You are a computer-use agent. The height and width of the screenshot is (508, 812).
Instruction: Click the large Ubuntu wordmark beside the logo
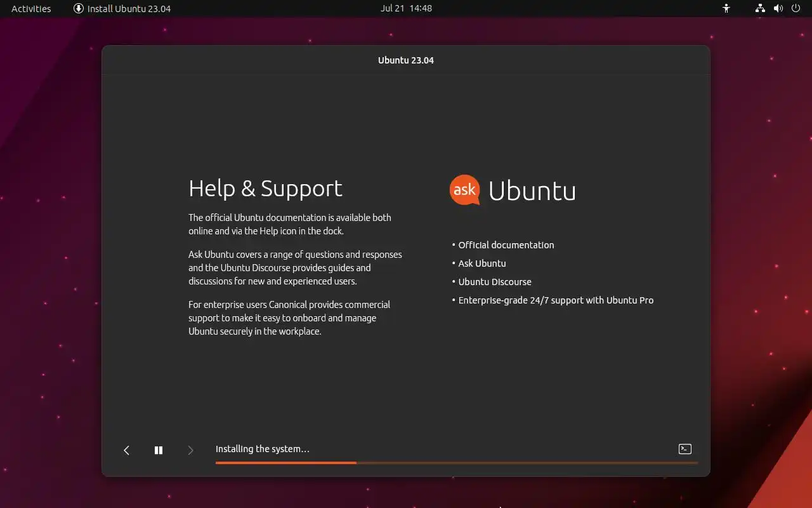[x=532, y=190]
